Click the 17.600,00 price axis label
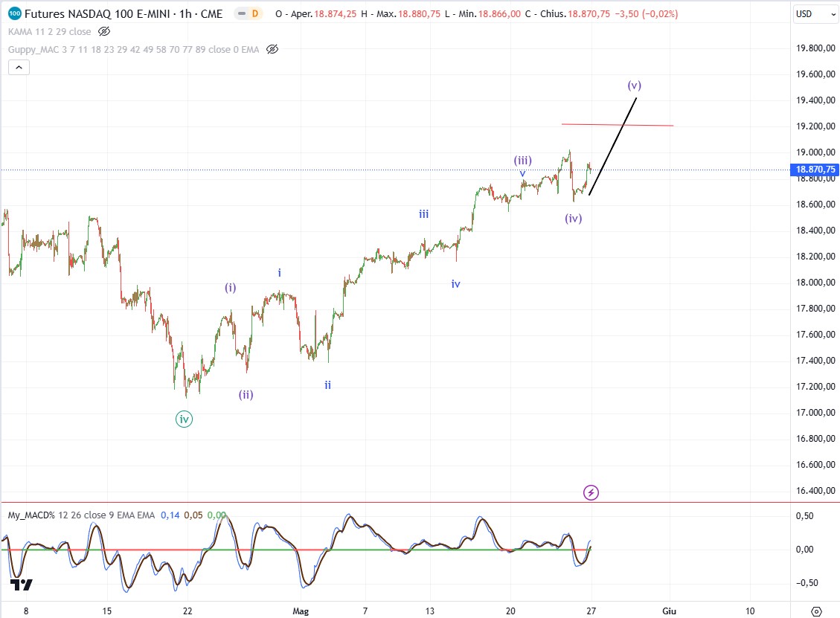This screenshot has height=618, width=840. click(x=815, y=334)
